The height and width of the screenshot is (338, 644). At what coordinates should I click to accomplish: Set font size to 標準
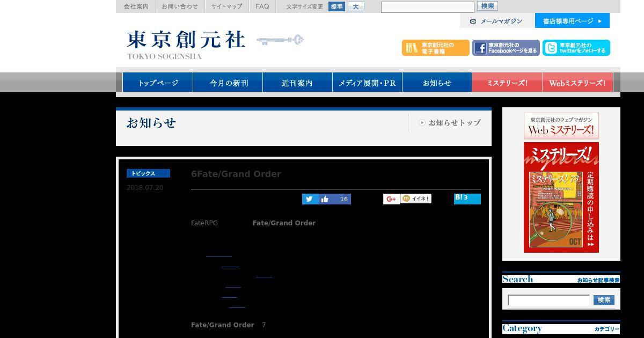tap(336, 6)
